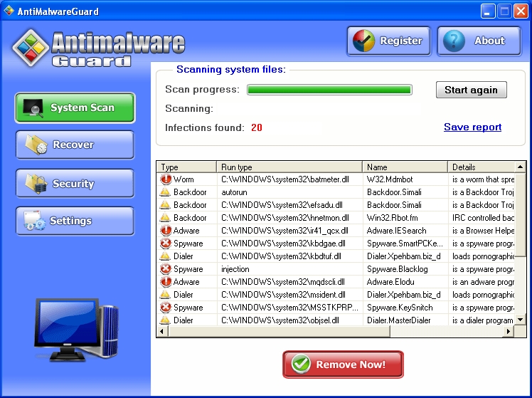Screen dimensions: 532x398
Task: Click the monitor magnifier icon on System Scan
Action: point(33,108)
